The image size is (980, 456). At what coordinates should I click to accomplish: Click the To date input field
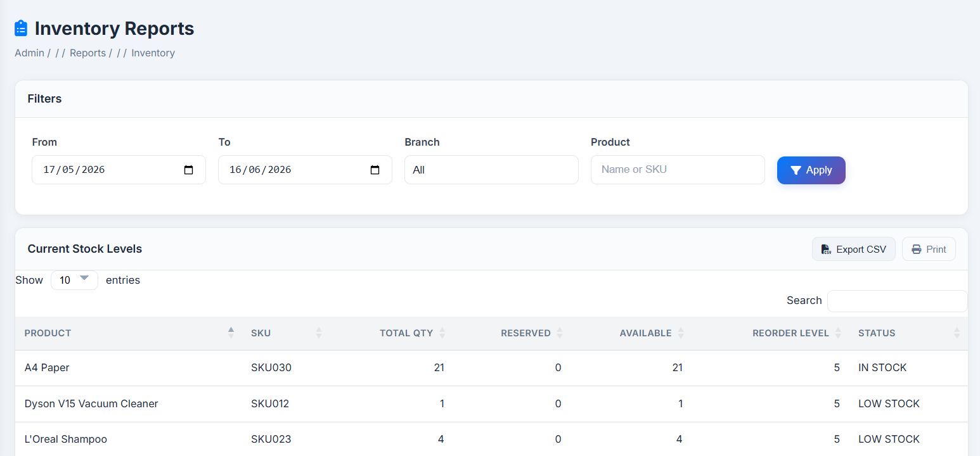[305, 170]
